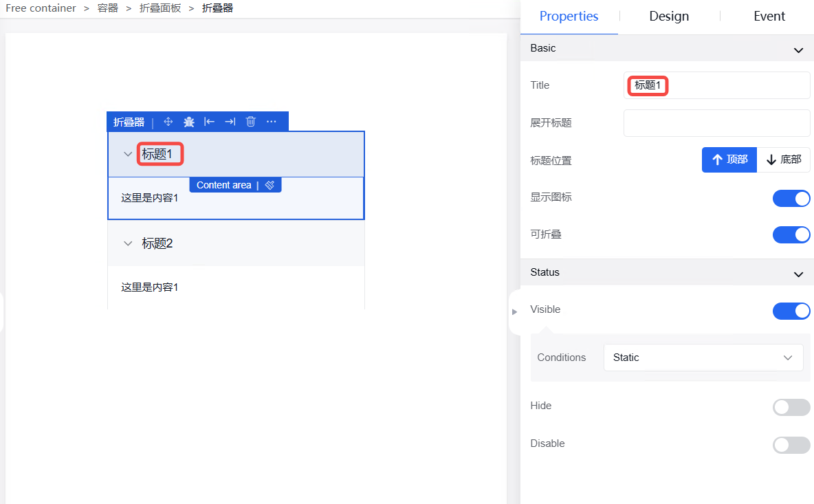The image size is (814, 504).
Task: Collapse the Status section
Action: tap(798, 274)
